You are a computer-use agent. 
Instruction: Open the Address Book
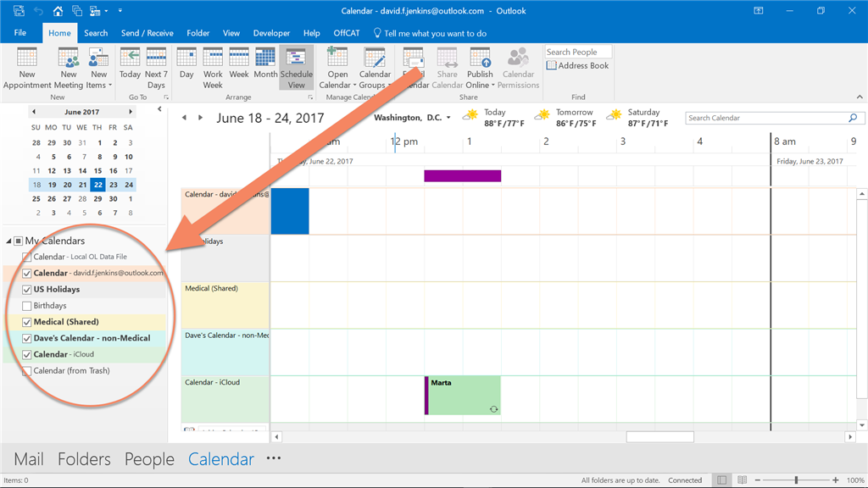[x=577, y=66]
